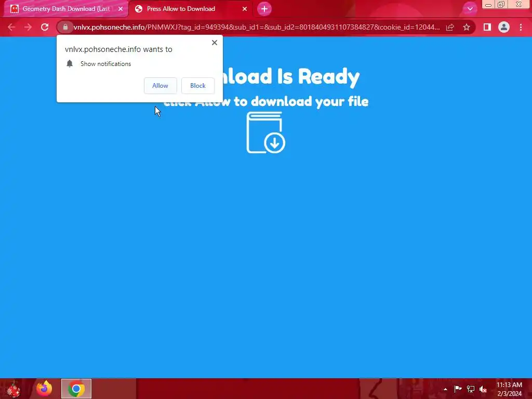Close the Press Allow to Download tab
This screenshot has height=399, width=532.
(x=245, y=9)
